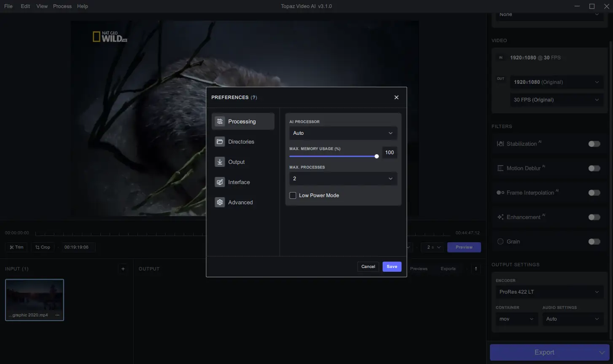
Task: Open the Interface preferences tab
Action: [243, 182]
